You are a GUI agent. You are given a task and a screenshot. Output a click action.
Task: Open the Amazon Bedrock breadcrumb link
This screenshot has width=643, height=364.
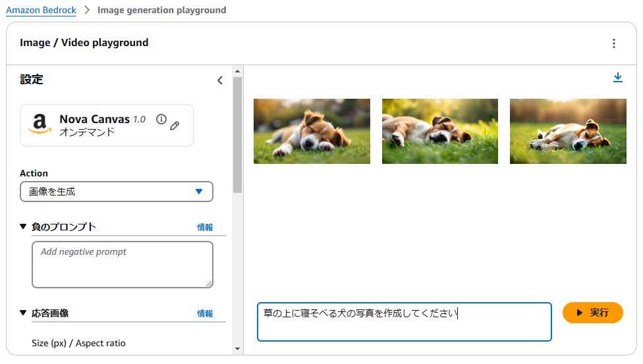(41, 10)
